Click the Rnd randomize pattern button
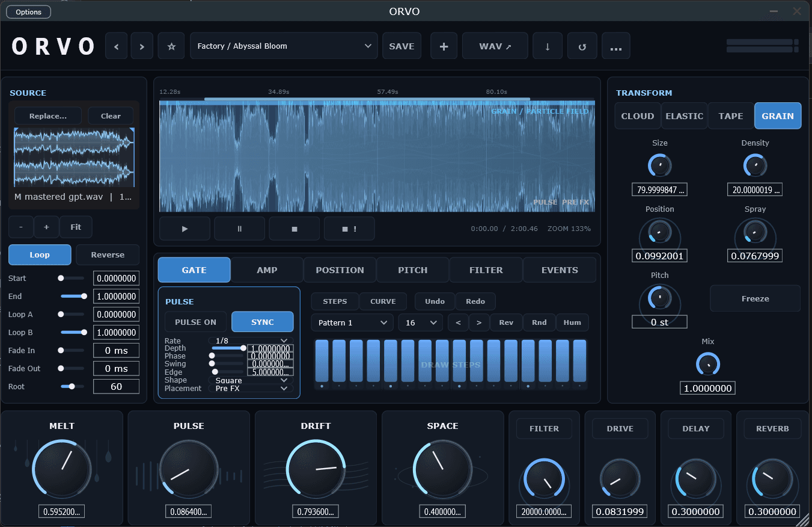The image size is (812, 527). point(539,322)
